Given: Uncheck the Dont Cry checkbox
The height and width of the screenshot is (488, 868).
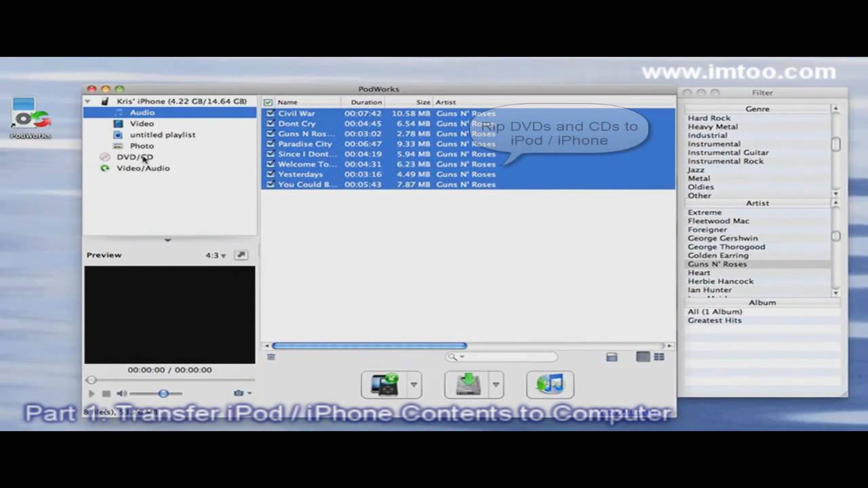Looking at the screenshot, I should coord(271,123).
